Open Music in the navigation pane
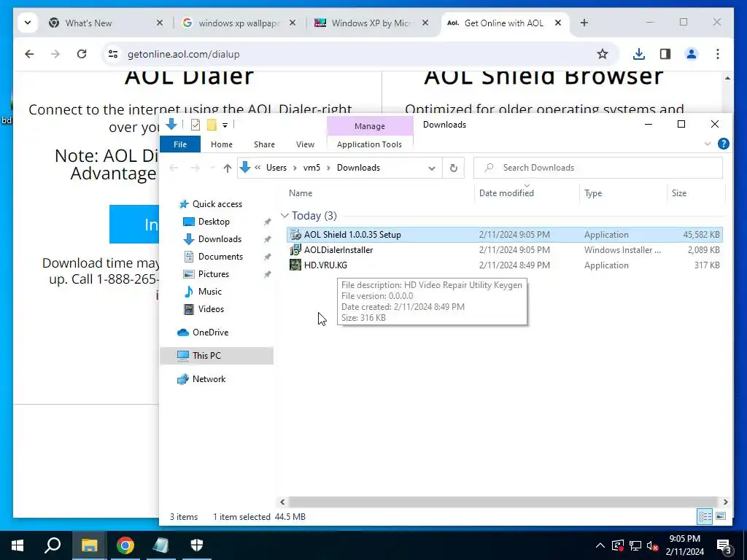The width and height of the screenshot is (747, 560). [209, 292]
